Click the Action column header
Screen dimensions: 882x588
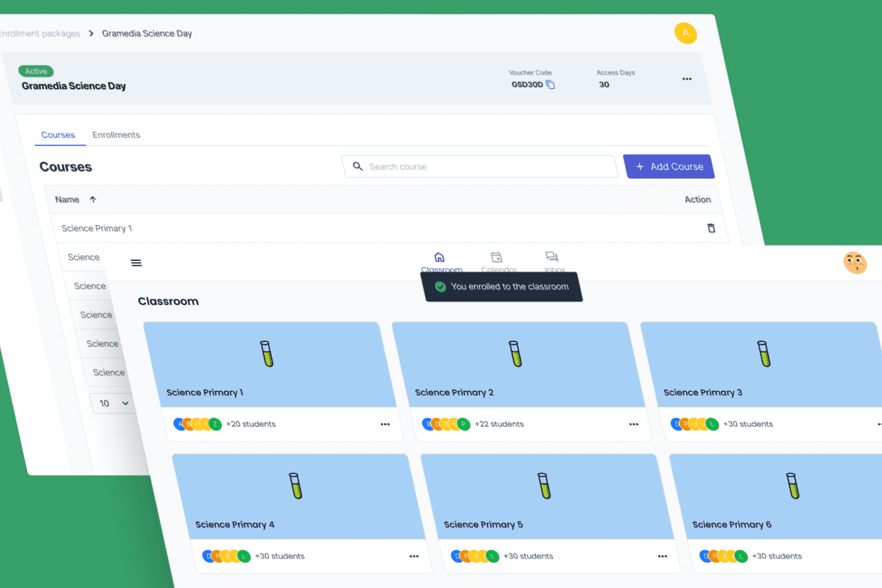(697, 200)
